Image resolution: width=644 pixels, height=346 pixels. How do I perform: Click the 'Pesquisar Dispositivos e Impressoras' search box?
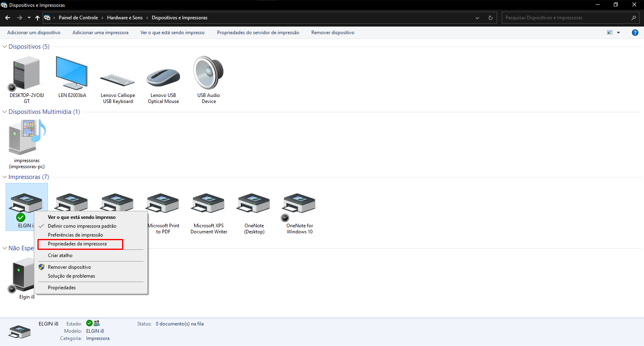(x=566, y=18)
